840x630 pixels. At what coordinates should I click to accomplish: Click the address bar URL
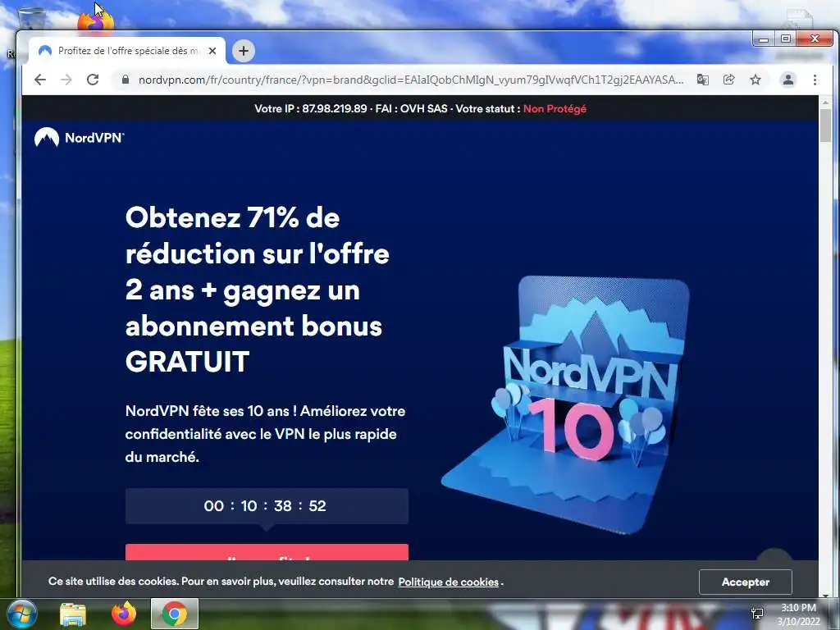tap(411, 80)
